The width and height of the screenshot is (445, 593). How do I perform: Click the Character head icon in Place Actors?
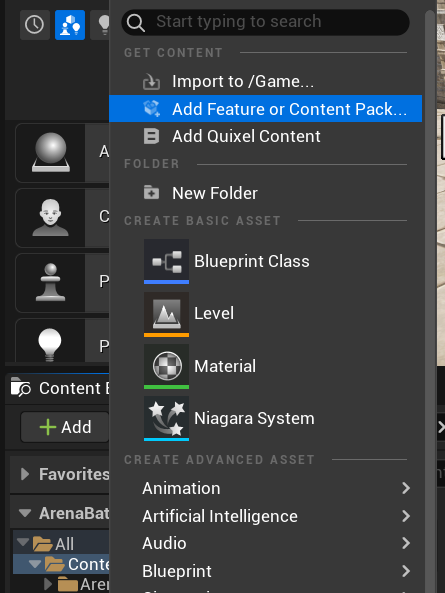tap(50, 217)
